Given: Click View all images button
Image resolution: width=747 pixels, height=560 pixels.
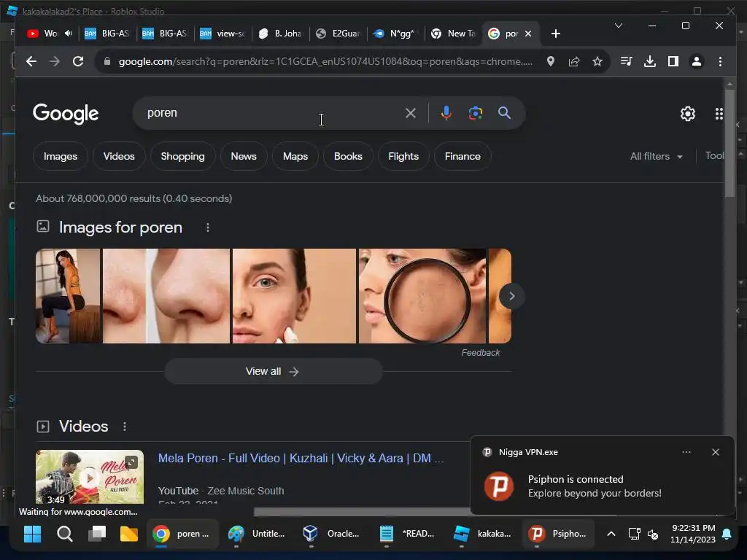Looking at the screenshot, I should [273, 371].
